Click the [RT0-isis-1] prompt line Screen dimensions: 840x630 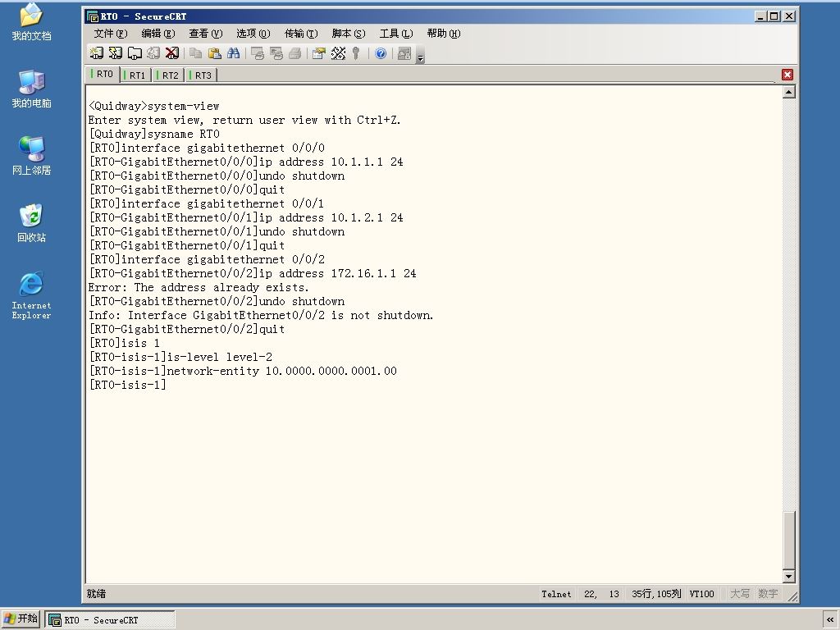coord(127,385)
